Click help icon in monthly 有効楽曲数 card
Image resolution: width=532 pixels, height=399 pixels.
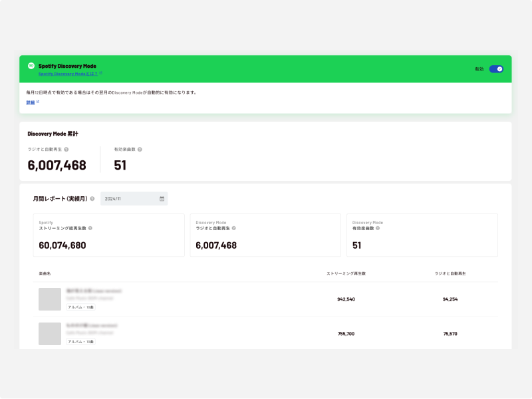pos(380,228)
